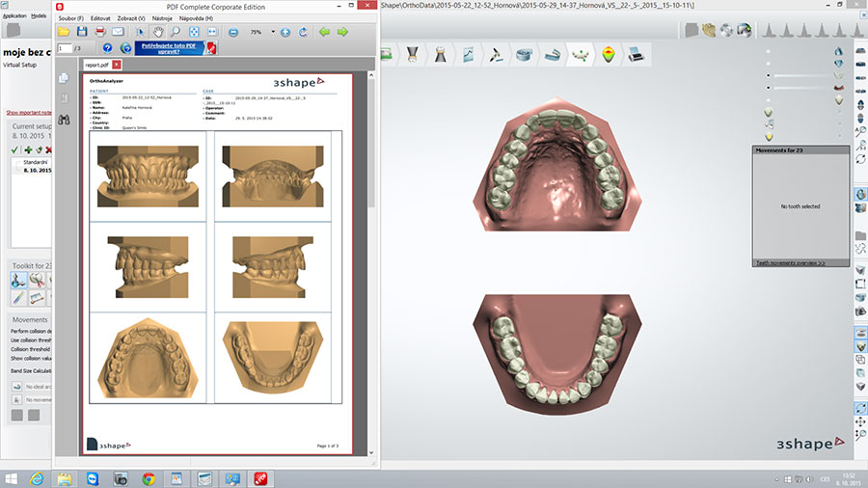Open the Models menu in OrthoAnalyzer

point(39,16)
